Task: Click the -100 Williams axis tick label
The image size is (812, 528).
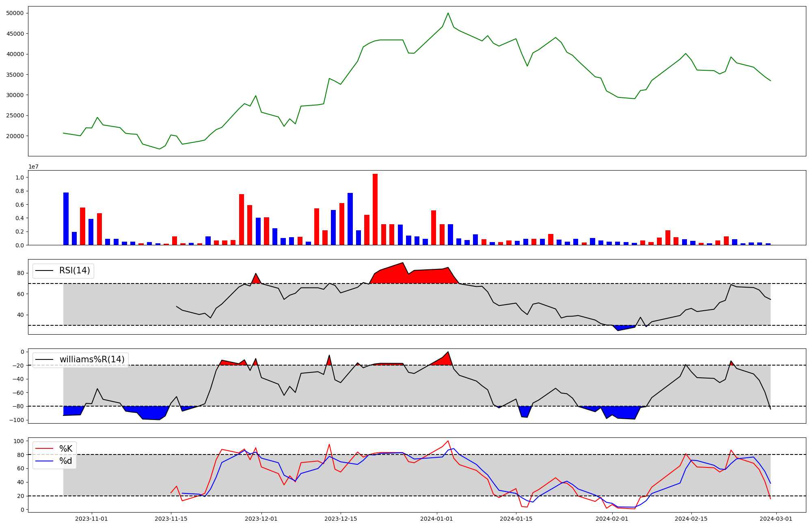Action: (17, 420)
